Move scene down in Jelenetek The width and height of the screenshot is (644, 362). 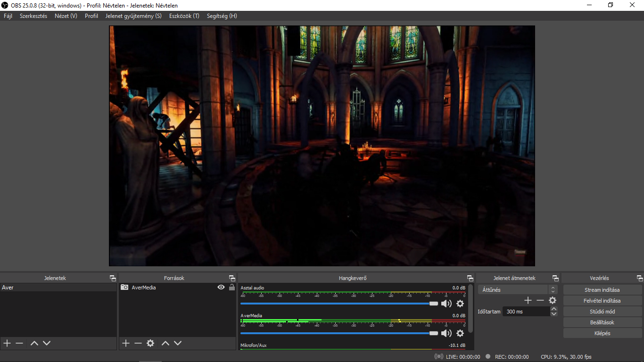[x=46, y=343]
